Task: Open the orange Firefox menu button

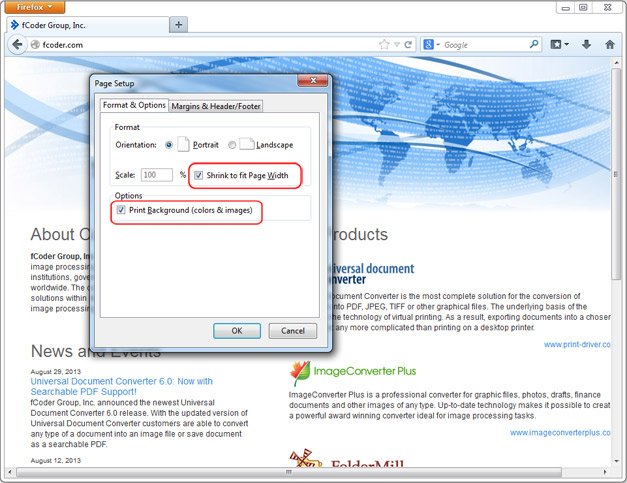Action: point(35,7)
